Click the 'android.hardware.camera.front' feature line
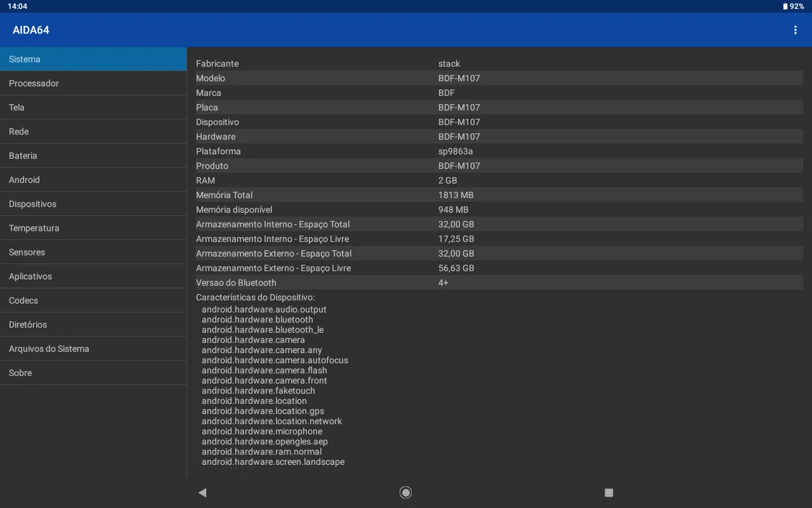The image size is (812, 508). pos(265,380)
